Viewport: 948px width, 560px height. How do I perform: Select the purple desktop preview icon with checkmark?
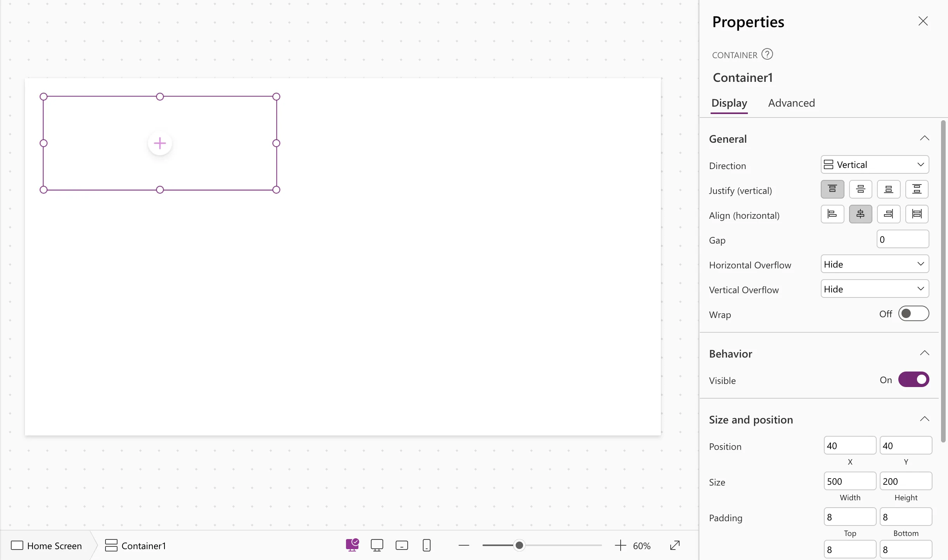pyautogui.click(x=352, y=545)
